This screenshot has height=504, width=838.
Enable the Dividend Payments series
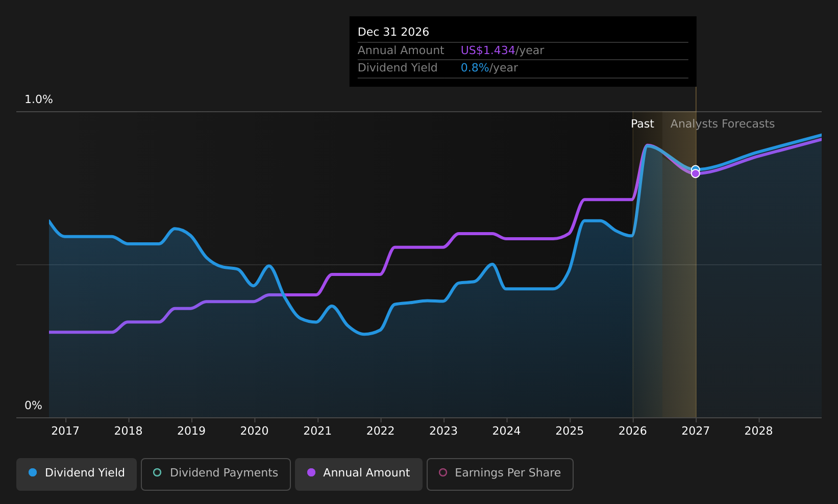click(216, 474)
